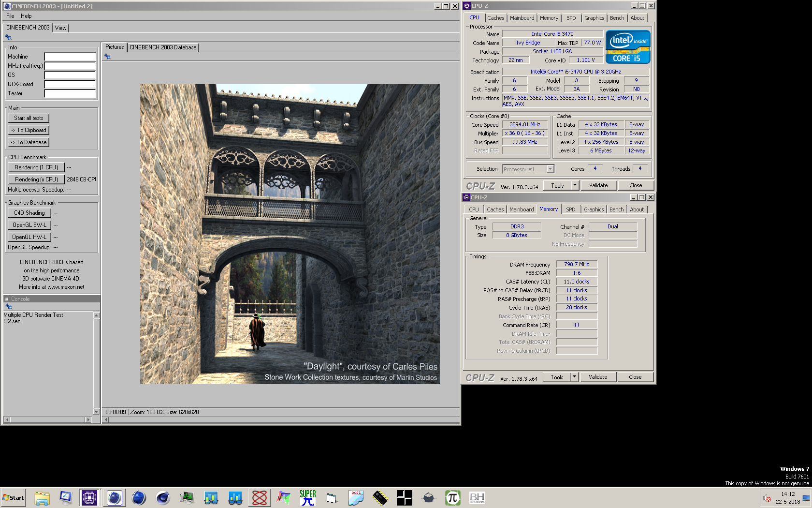Click the pin icon below CINEBENCH 2003 tab

pyautogui.click(x=8, y=37)
